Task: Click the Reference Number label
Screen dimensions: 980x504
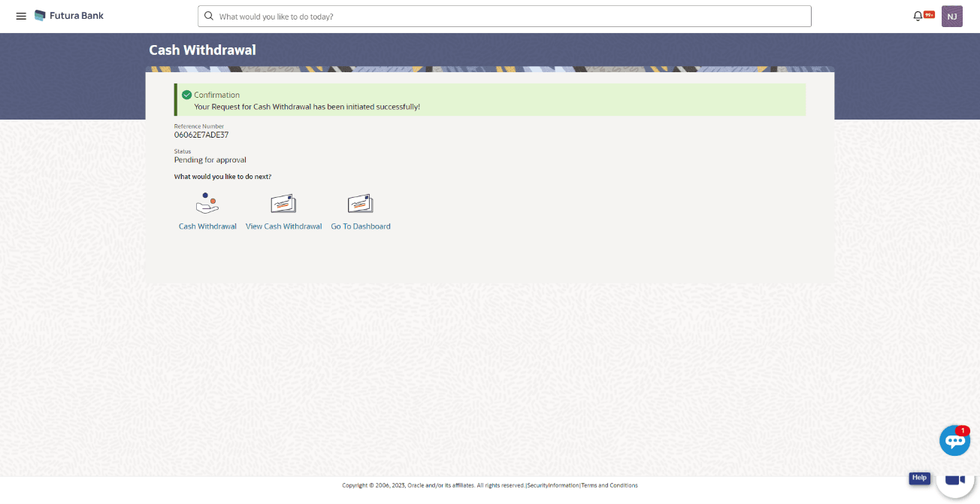Action: point(199,126)
